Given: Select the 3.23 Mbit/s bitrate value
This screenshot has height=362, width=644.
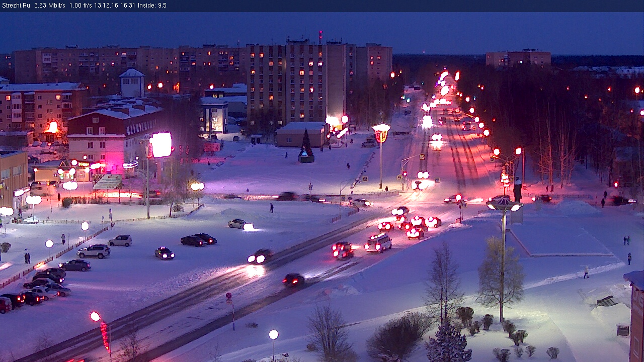Looking at the screenshot, I should click(50, 6).
